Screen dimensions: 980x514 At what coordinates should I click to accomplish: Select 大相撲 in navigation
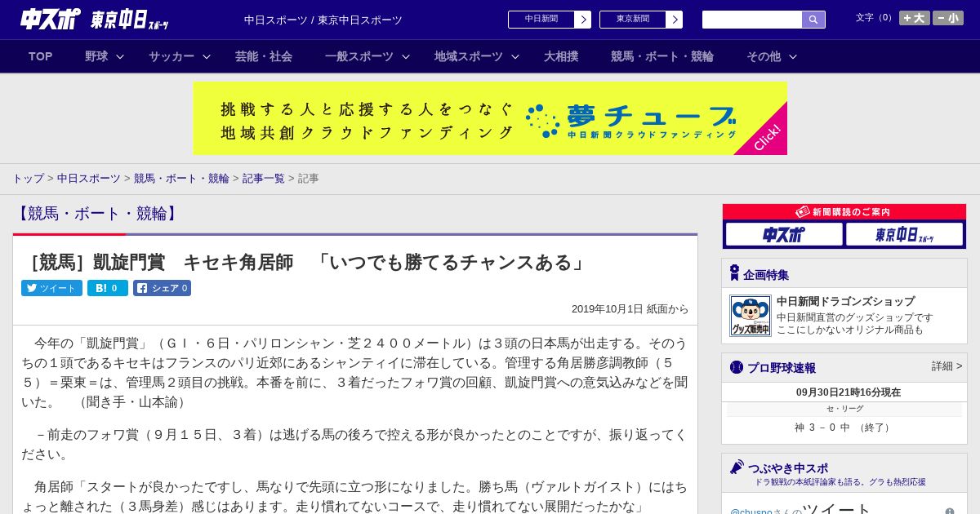tap(561, 56)
